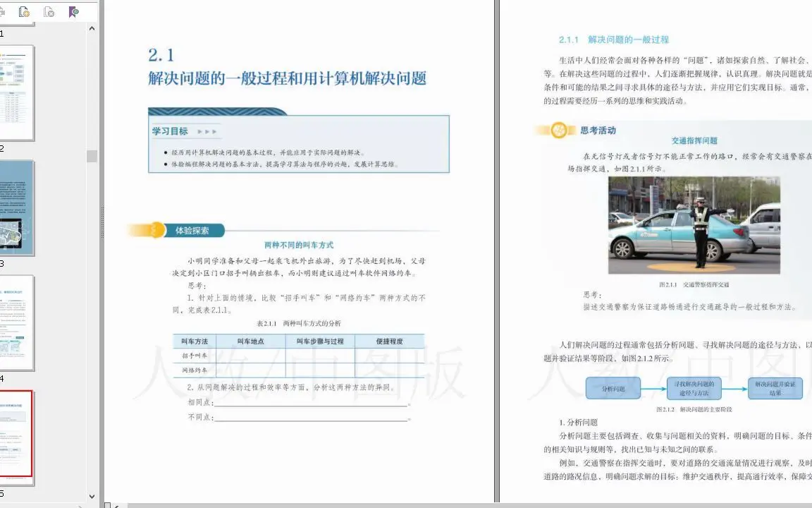Click the thumbnail panel scroll-down arrow
Image resolution: width=812 pixels, height=508 pixels.
(x=92, y=496)
